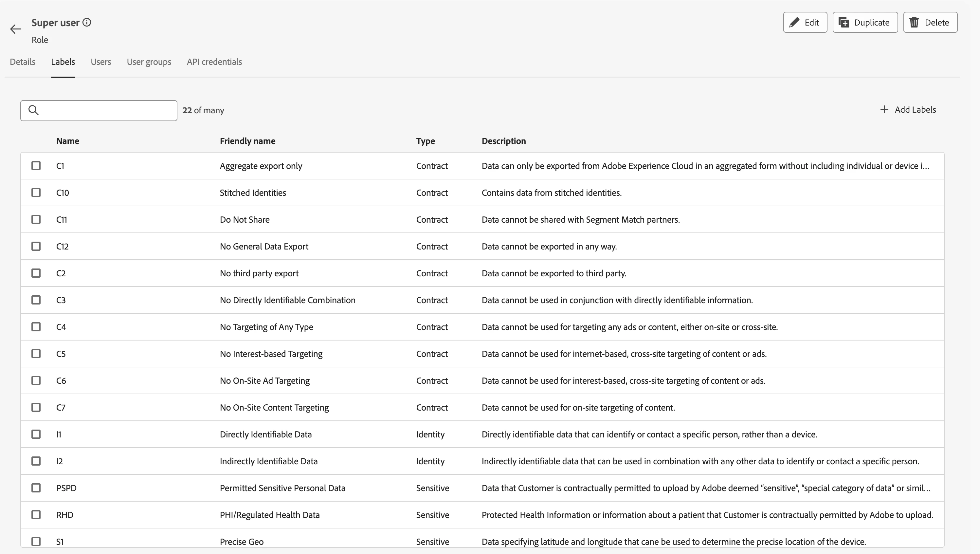980x554 pixels.
Task: Go to the API credentials tab
Action: click(214, 62)
